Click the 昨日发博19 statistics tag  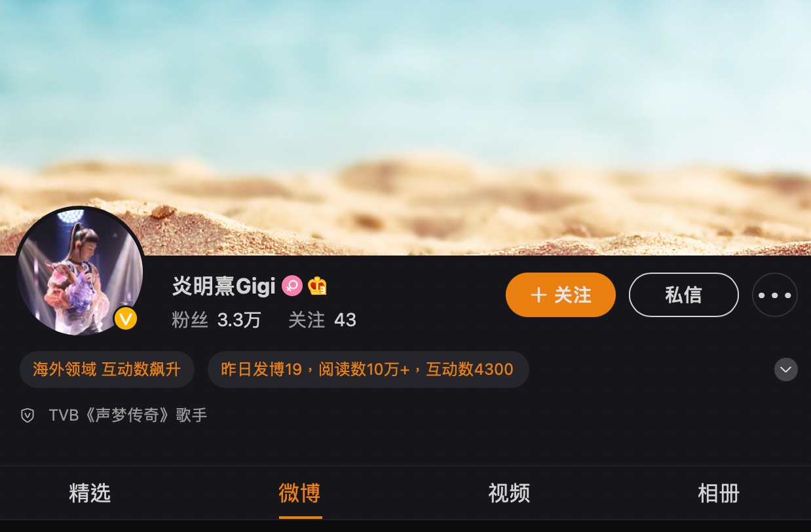(368, 370)
